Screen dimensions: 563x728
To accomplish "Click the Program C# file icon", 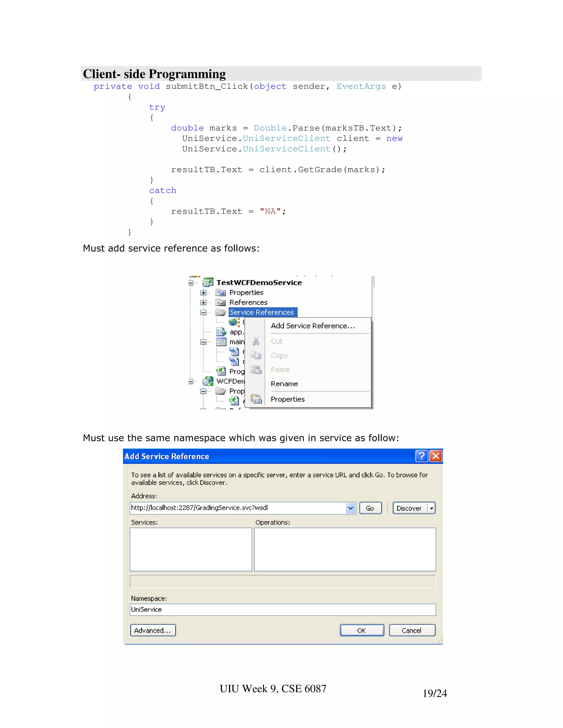I will (x=221, y=371).
